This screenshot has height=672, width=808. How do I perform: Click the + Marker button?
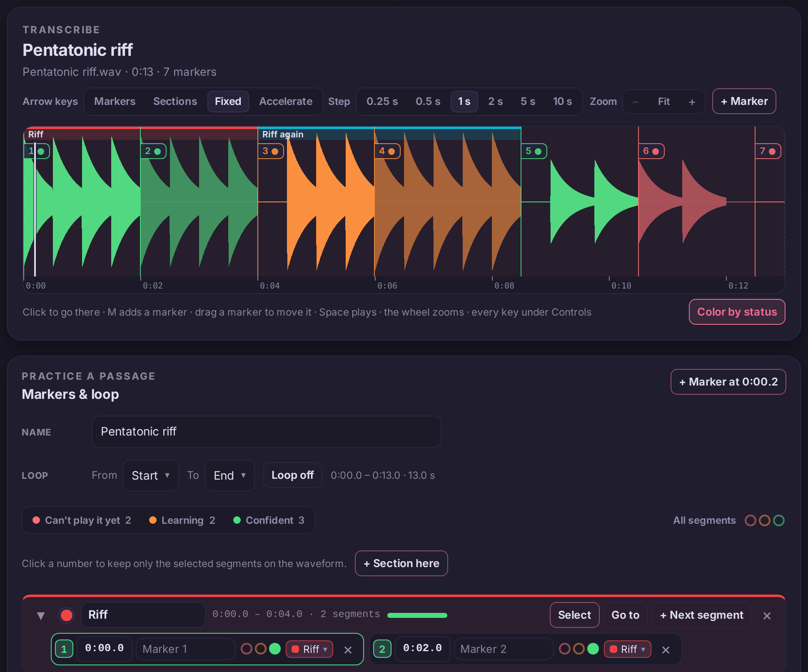pos(744,101)
